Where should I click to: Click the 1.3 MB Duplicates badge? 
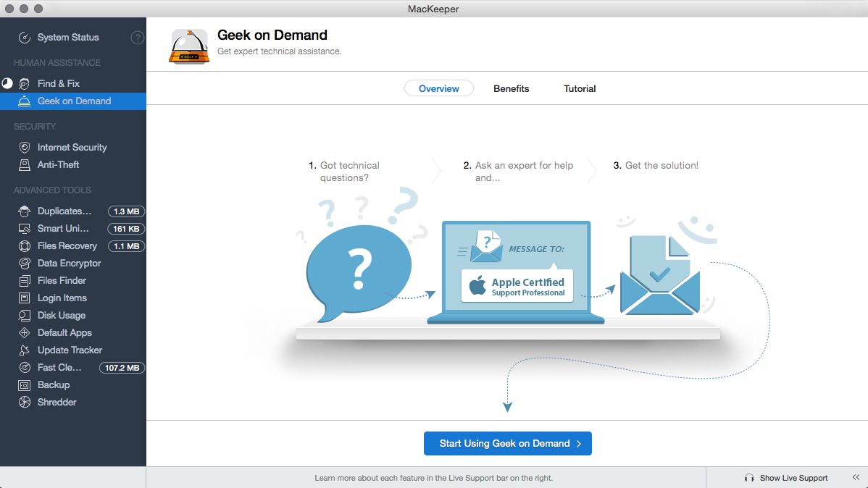coord(126,211)
